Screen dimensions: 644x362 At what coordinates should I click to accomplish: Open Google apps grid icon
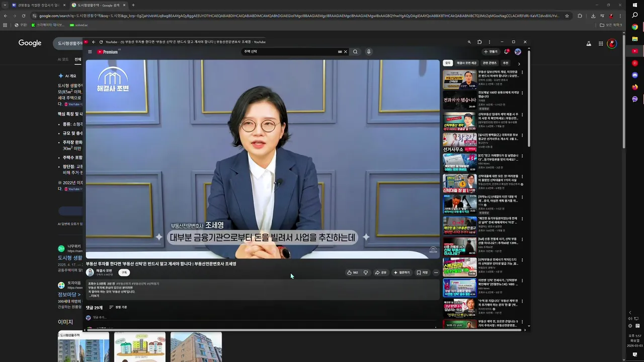point(601,44)
